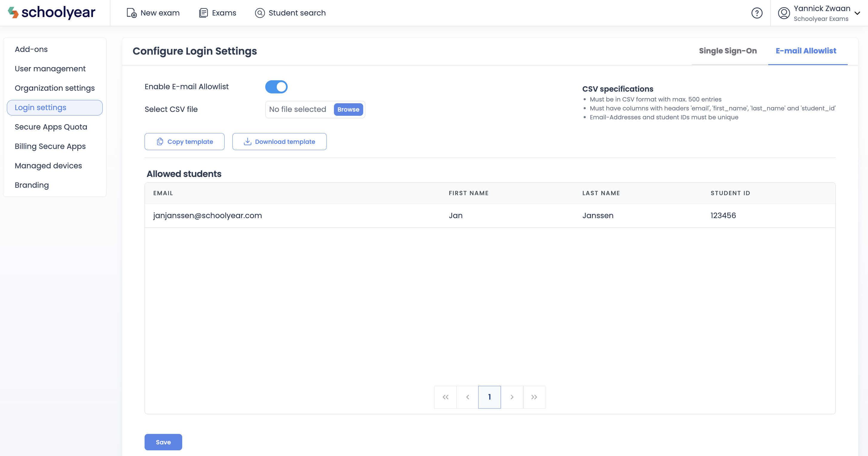Image resolution: width=868 pixels, height=456 pixels.
Task: Click the Student search magnifier icon
Action: coord(260,13)
